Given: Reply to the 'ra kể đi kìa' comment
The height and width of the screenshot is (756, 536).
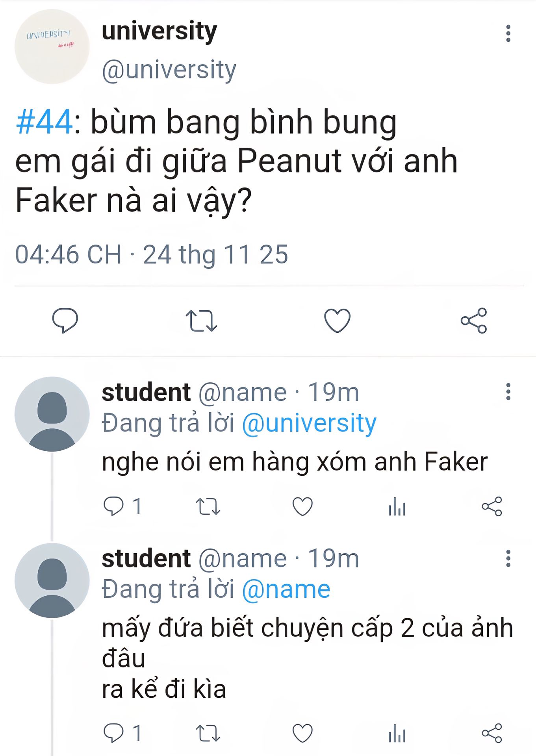Looking at the screenshot, I should [x=113, y=733].
